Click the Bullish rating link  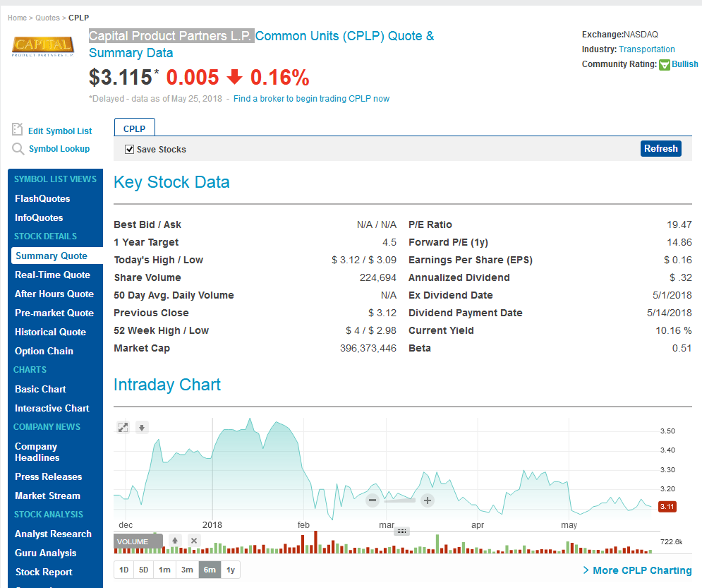pos(684,64)
